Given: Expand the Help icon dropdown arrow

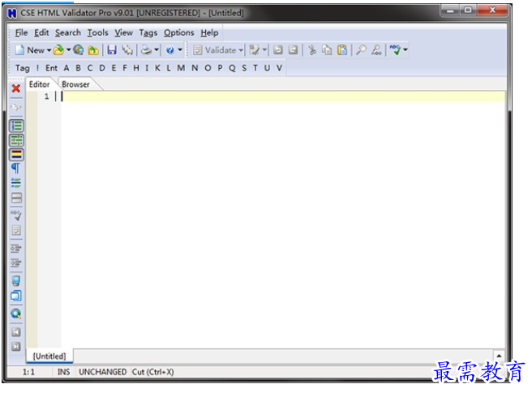Looking at the screenshot, I should (180, 50).
